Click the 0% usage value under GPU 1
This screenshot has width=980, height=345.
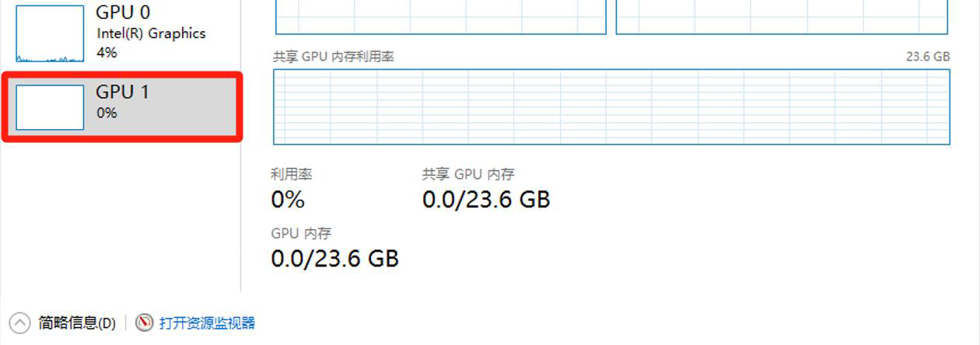click(x=107, y=113)
